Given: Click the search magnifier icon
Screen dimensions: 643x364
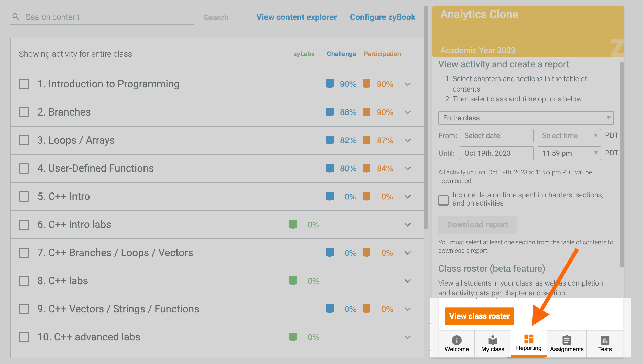Looking at the screenshot, I should [16, 17].
